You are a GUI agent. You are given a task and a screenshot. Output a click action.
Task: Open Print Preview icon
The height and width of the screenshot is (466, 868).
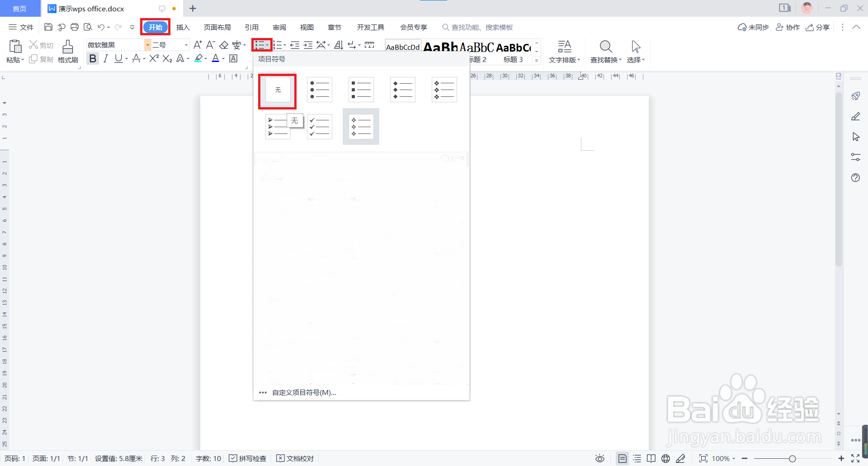coord(88,27)
